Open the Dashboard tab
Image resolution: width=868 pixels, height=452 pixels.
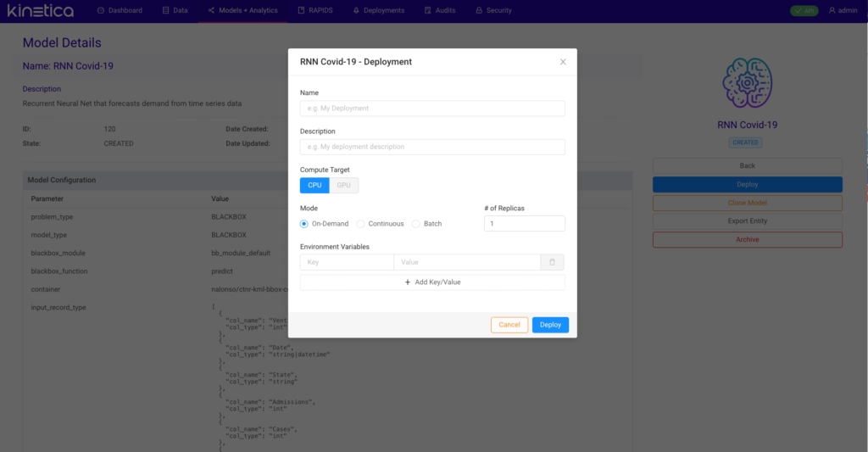pyautogui.click(x=119, y=11)
